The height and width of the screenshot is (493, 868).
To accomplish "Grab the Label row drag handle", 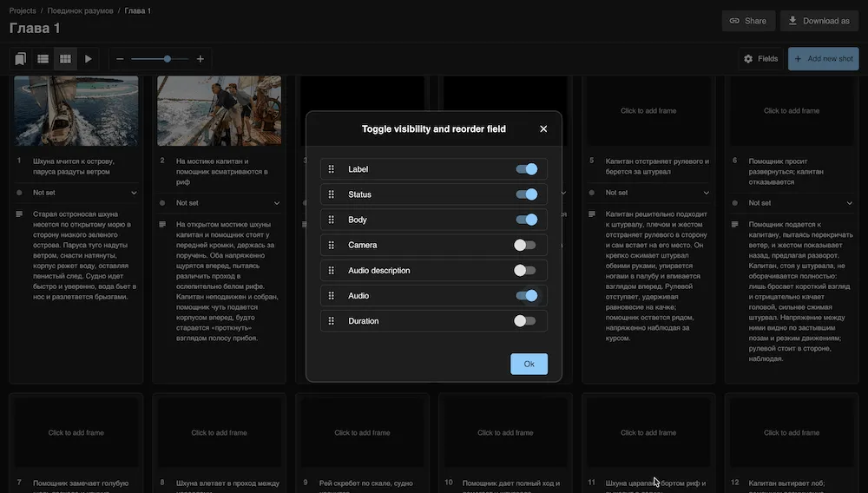I will point(331,169).
